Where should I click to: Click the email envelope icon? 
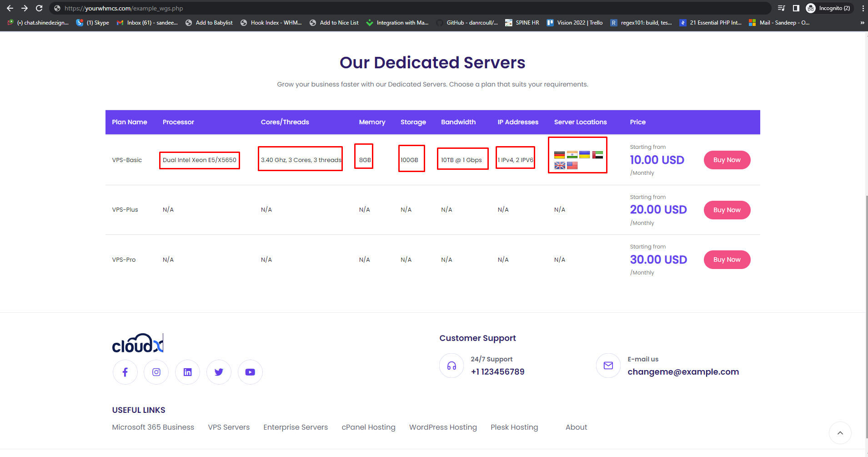[x=608, y=366]
